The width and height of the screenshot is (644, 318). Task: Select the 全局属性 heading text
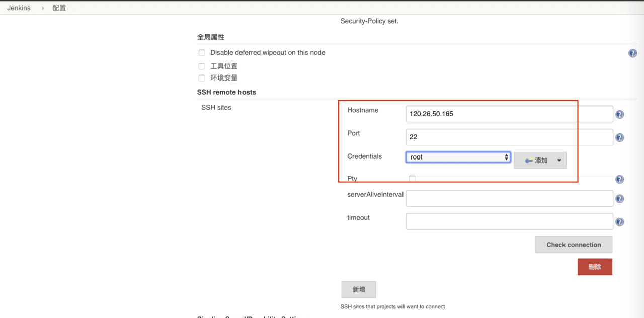click(211, 37)
